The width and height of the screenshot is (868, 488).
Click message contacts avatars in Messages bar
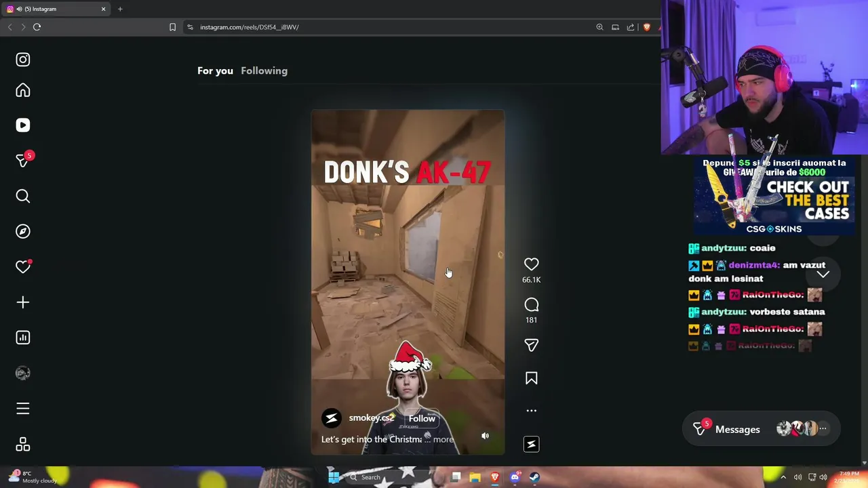tap(802, 428)
